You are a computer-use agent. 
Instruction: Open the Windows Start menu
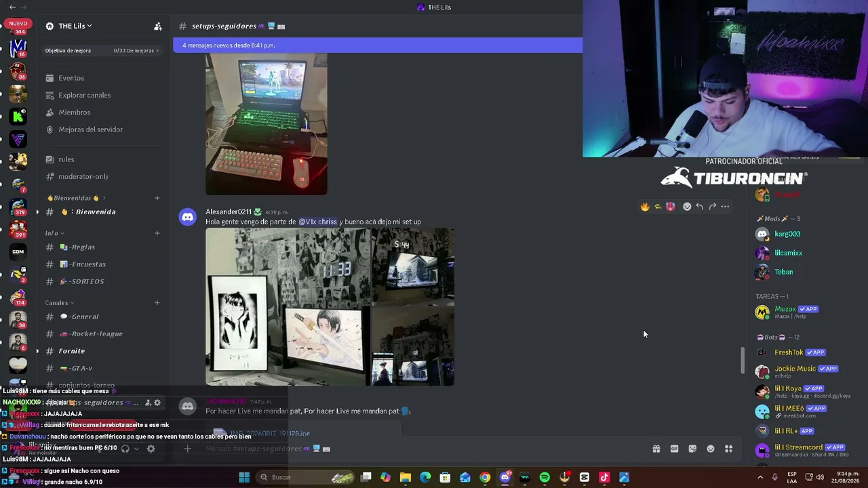[244, 477]
